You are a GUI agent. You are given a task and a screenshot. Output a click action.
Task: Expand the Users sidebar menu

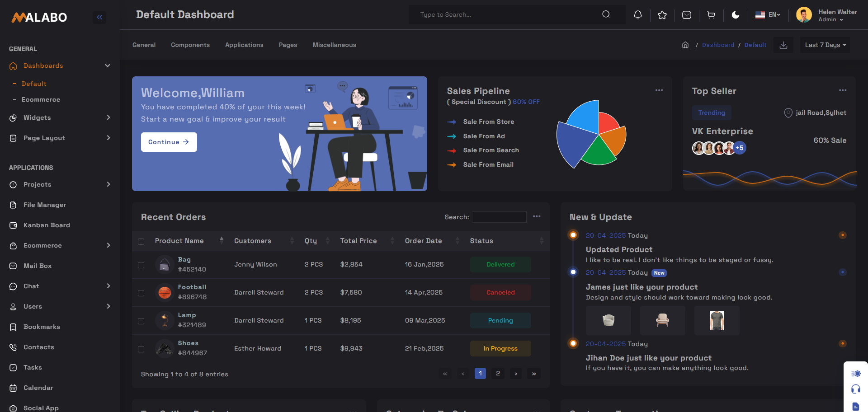[60, 306]
